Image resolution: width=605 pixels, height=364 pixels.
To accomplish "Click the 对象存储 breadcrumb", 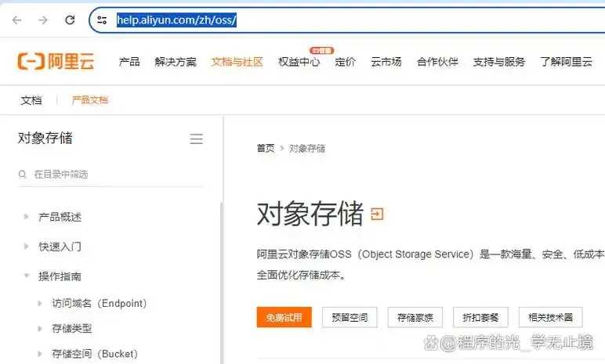I will (x=307, y=149).
